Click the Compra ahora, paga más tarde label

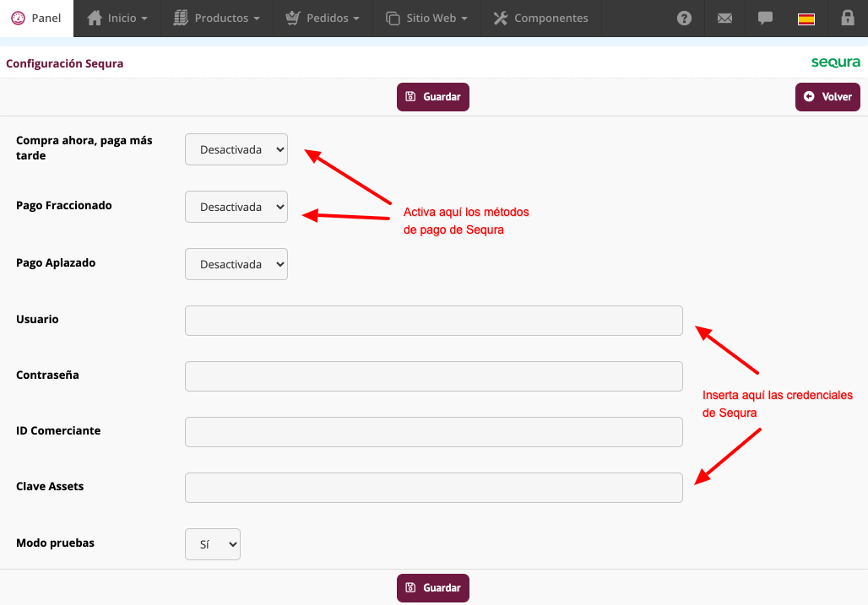84,148
